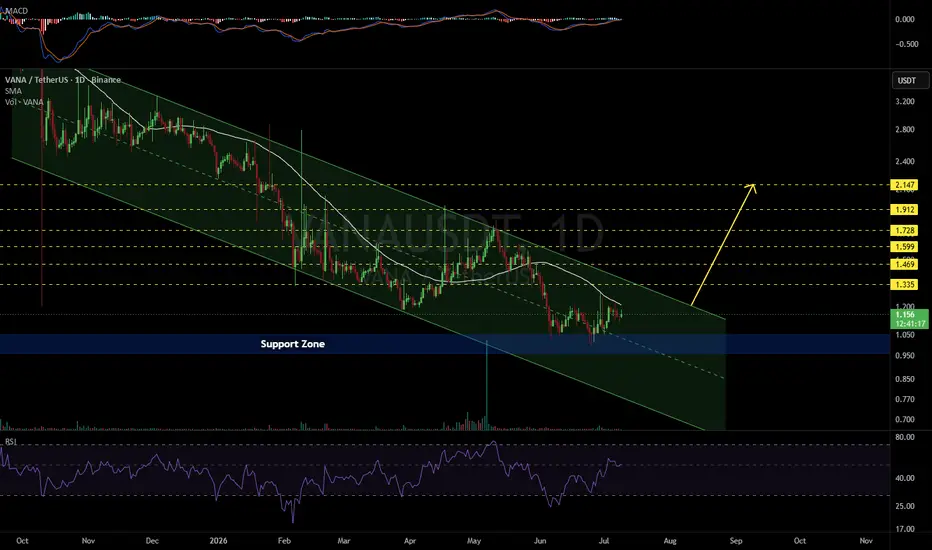The image size is (932, 550).
Task: Click the Aug marker on time axis
Action: coord(670,540)
